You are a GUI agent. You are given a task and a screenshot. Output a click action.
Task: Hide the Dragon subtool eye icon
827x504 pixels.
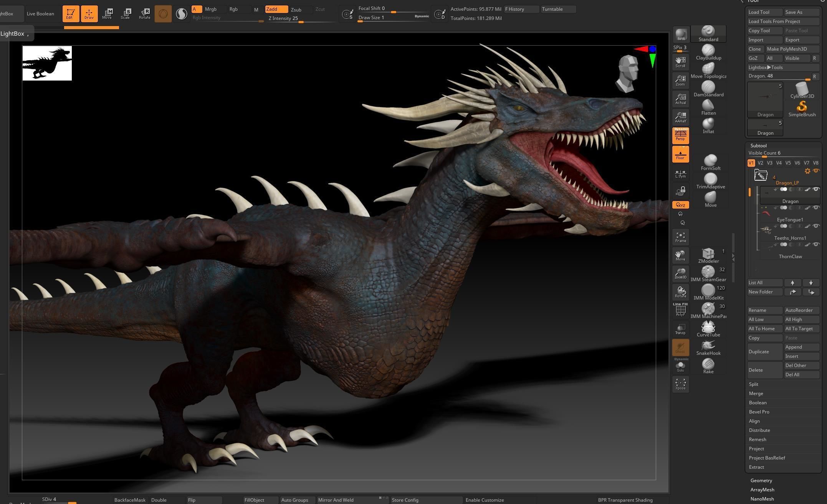click(816, 189)
